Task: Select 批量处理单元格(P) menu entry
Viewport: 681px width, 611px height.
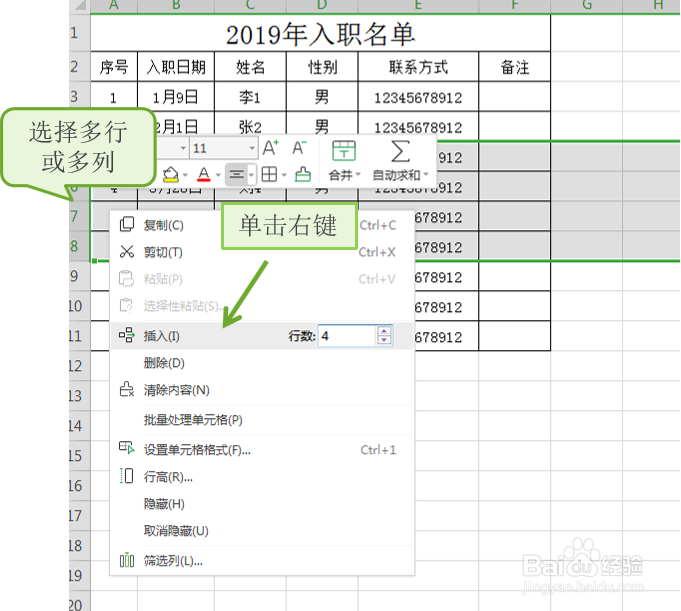Action: pyautogui.click(x=262, y=420)
